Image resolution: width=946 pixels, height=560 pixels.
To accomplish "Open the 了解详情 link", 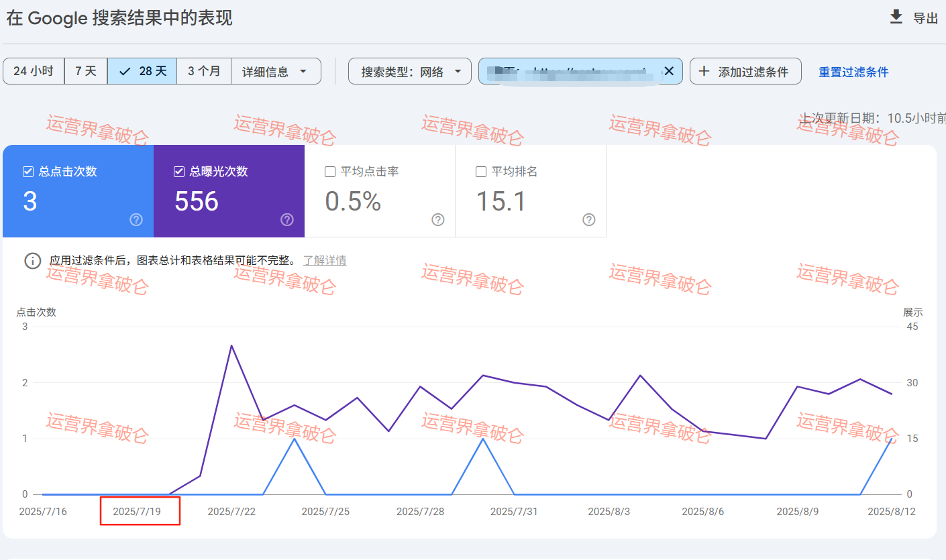I will click(x=325, y=260).
